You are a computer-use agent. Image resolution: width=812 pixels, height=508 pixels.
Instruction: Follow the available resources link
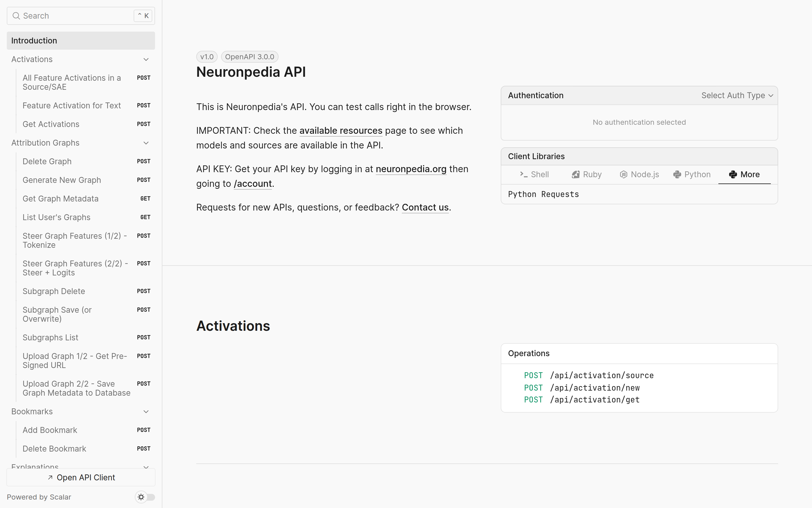point(341,131)
